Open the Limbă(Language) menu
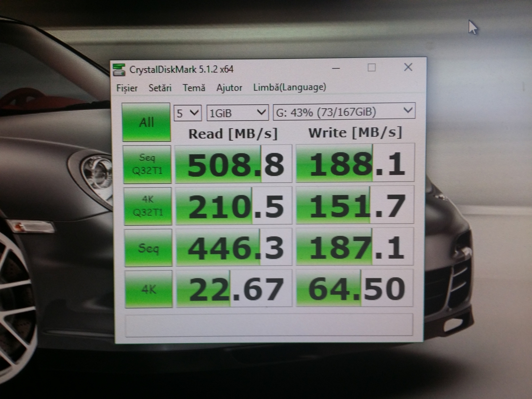 (289, 87)
